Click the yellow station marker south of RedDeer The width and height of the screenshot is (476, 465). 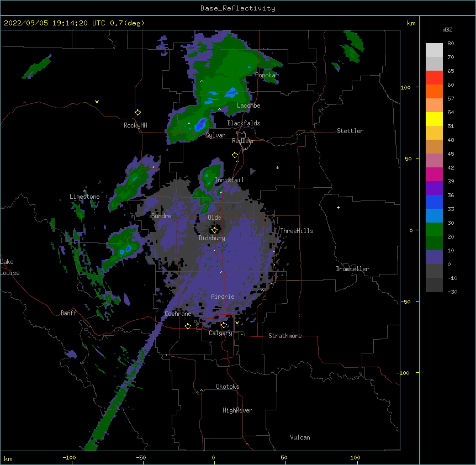tap(235, 155)
